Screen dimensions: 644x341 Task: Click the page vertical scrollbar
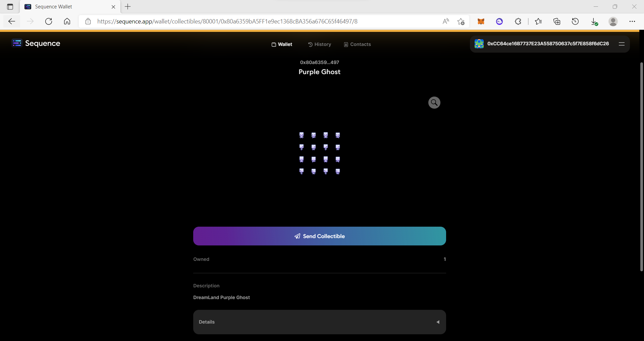[x=641, y=167]
